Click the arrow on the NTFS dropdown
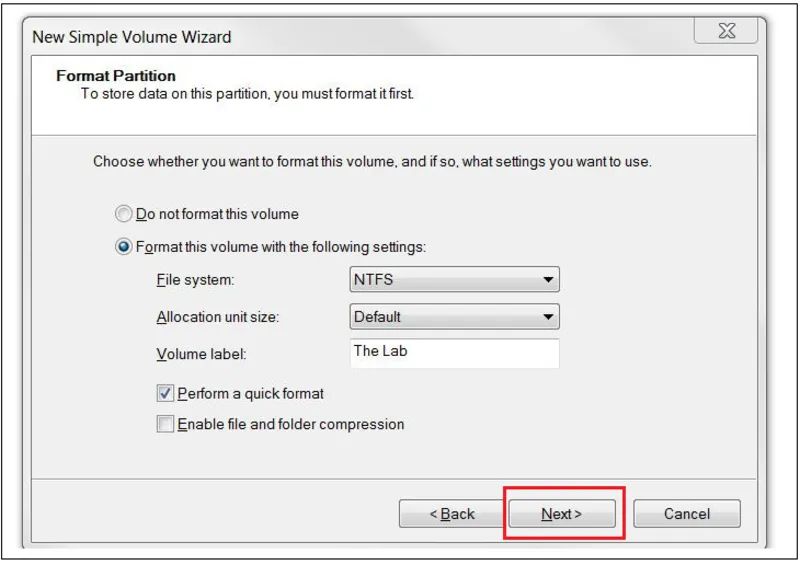This screenshot has width=800, height=565. 548,280
